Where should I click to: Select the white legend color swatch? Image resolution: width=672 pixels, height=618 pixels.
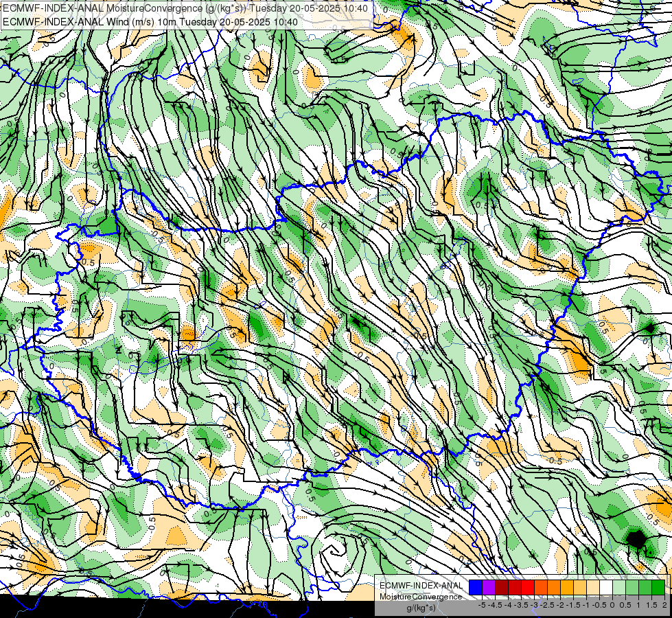[606, 587]
